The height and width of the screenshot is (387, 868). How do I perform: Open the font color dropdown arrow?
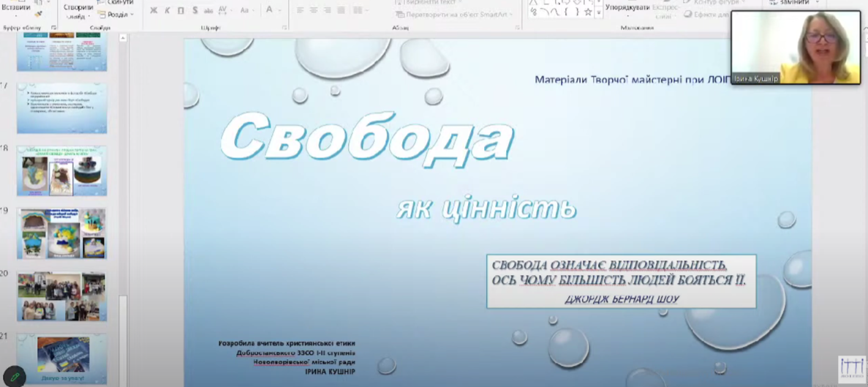pos(279,11)
